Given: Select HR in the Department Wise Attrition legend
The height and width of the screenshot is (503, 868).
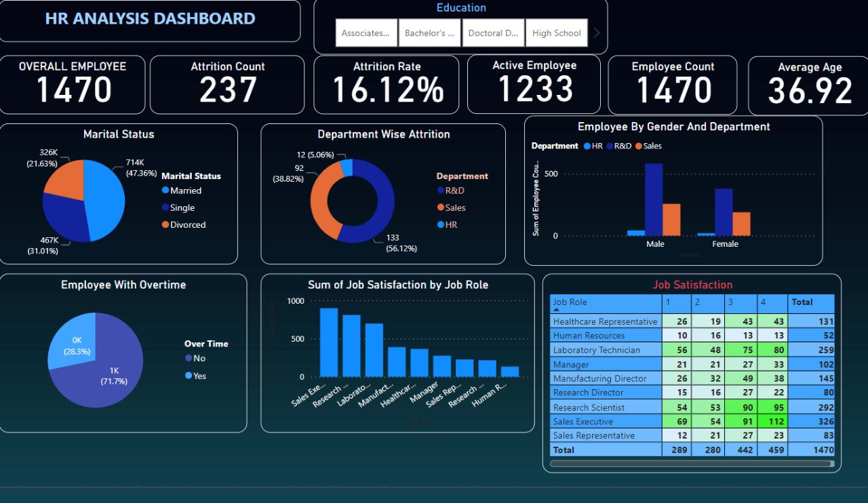Looking at the screenshot, I should pos(441,224).
